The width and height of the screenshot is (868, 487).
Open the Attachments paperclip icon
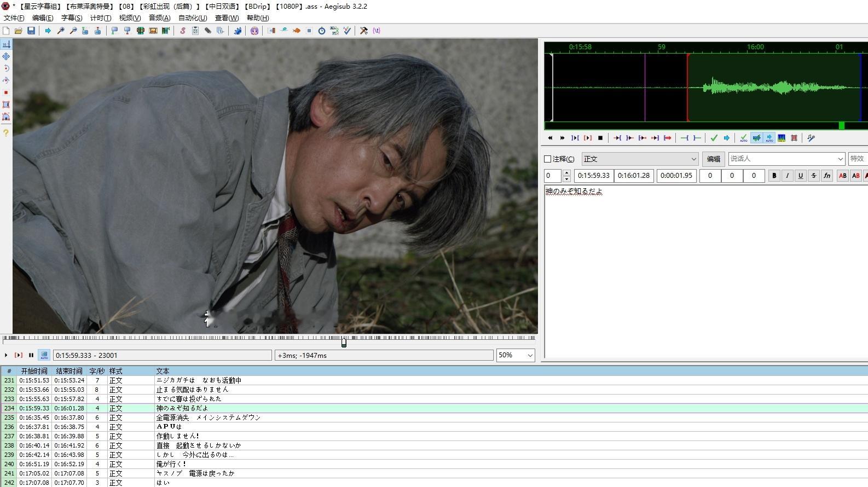click(208, 31)
